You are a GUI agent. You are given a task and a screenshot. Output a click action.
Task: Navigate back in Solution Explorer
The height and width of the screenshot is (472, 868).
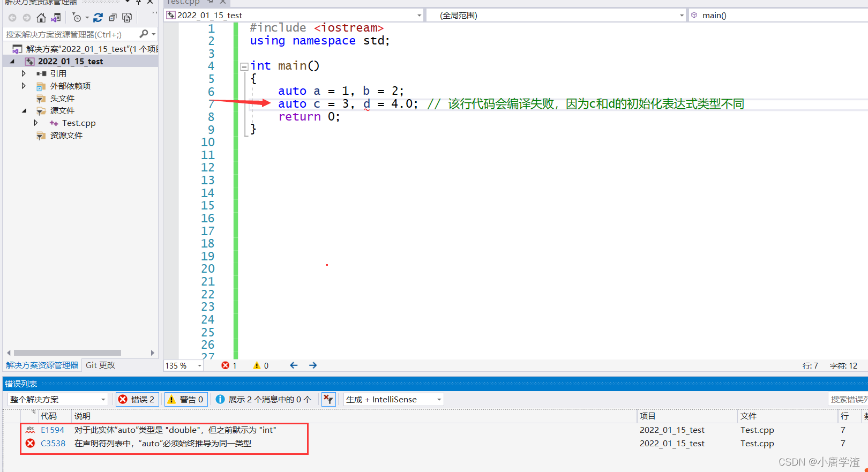click(x=12, y=18)
